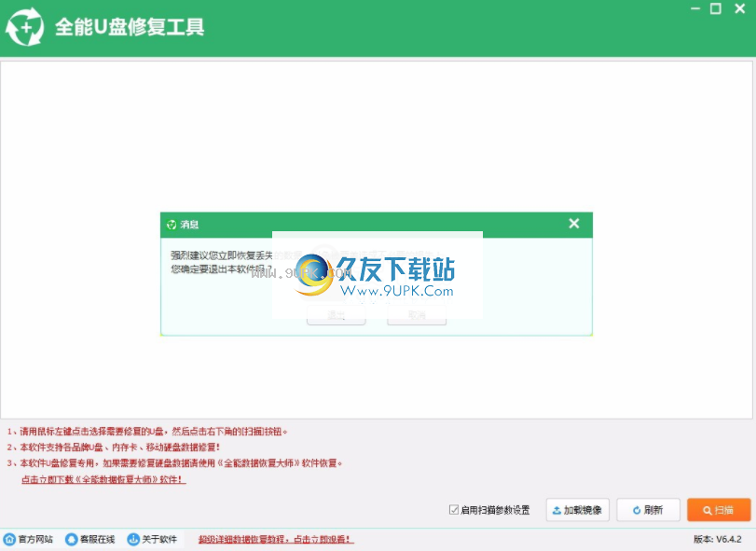The width and height of the screenshot is (756, 551).
Task: Click the 退出 button in the dialog
Action: click(x=337, y=315)
